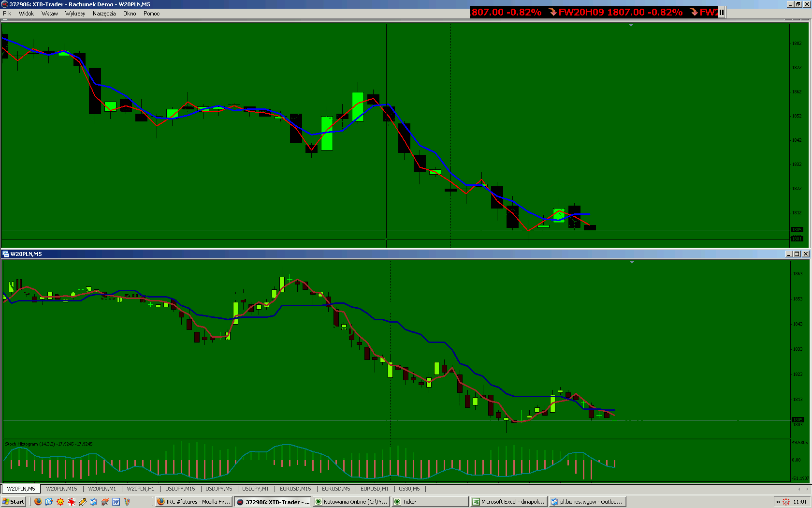Click the 1805 price label on lower chart
Screen dimensions: 812x508
tap(797, 419)
